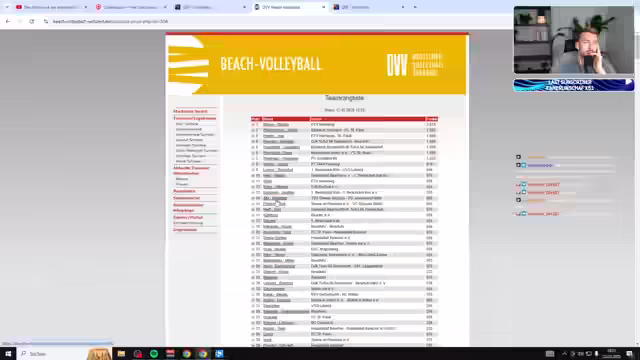Open the Windows Start menu

click(8, 353)
